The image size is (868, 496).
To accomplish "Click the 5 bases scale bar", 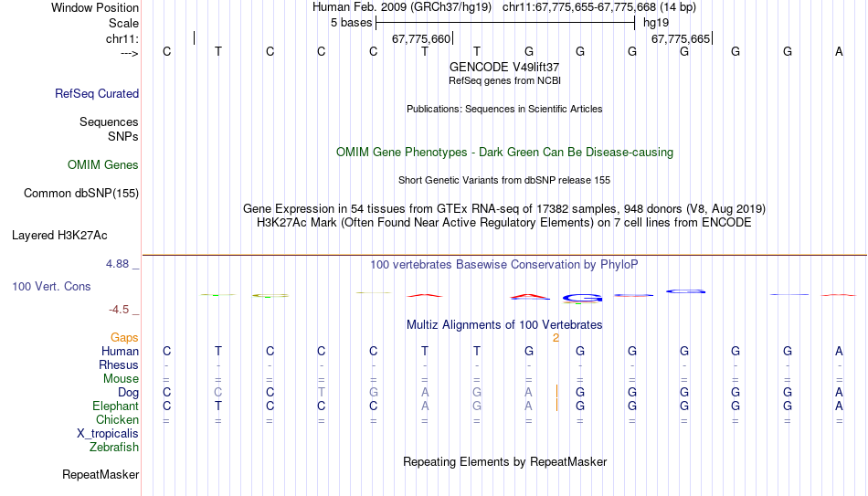I will point(505,23).
